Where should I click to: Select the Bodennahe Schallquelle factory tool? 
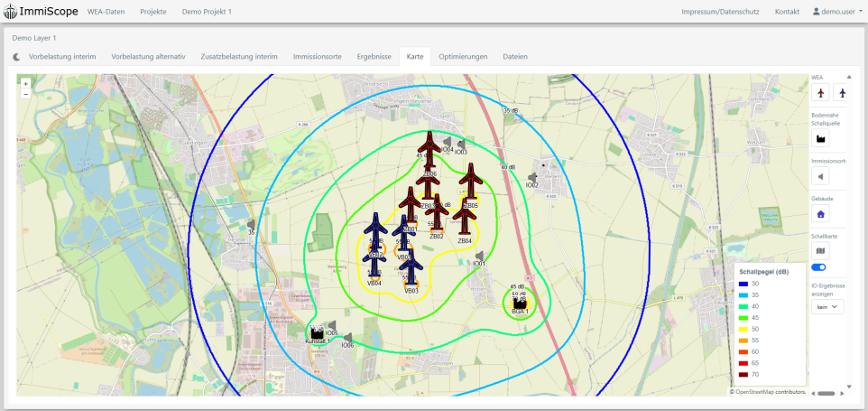[x=820, y=138]
